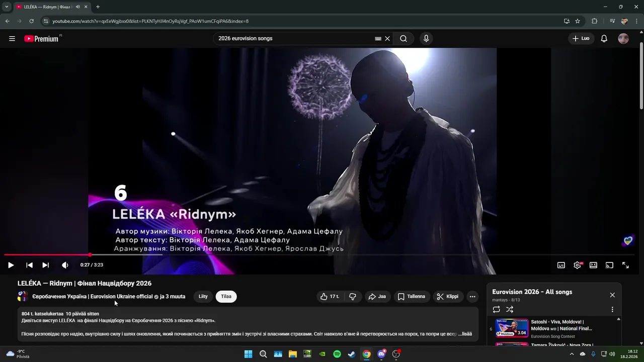
Task: Open weather widget showing -9°C
Action: coord(18,354)
